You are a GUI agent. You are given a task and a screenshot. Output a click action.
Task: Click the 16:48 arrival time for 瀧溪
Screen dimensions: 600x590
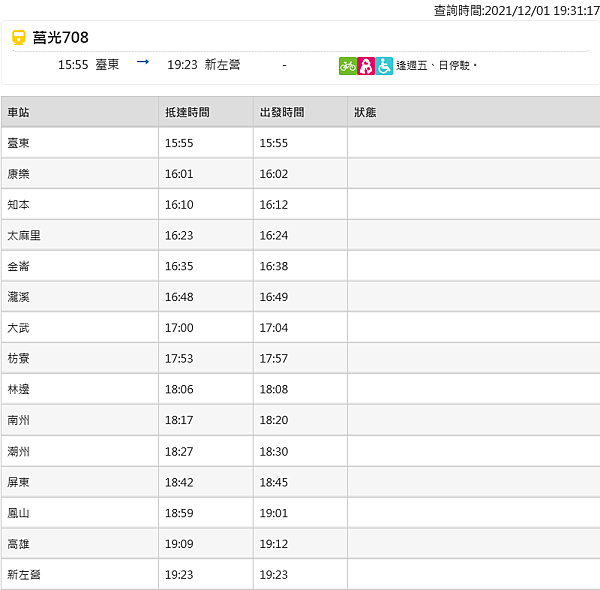point(179,297)
